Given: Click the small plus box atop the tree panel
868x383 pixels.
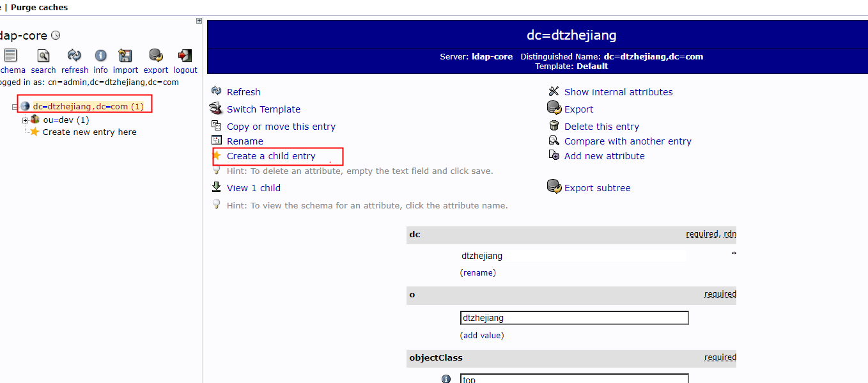Looking at the screenshot, I should [x=199, y=21].
